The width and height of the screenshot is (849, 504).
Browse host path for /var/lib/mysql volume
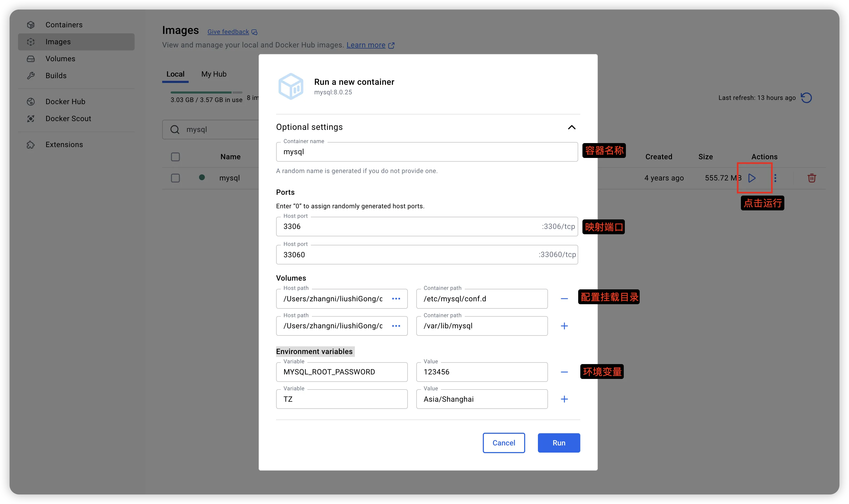[396, 326]
